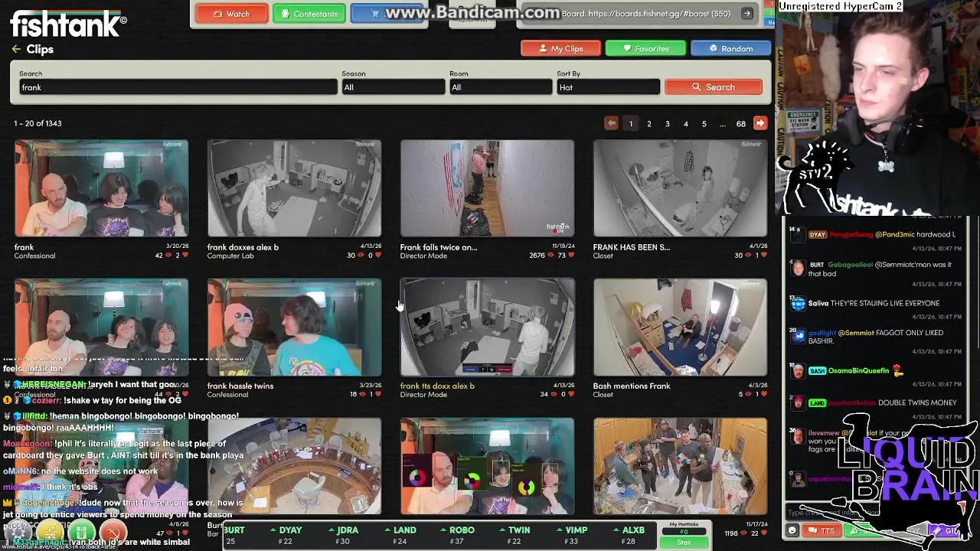Favorite the "frank hassle twins" clip heart
Screen dimensions: 980x551
click(377, 394)
